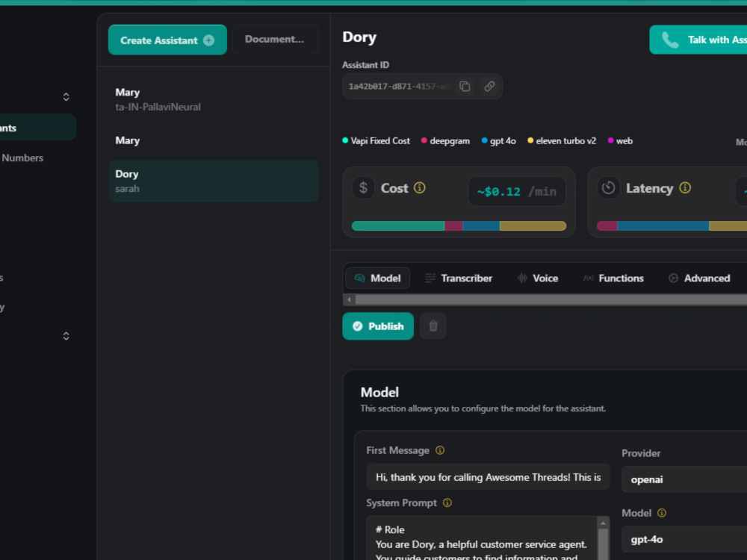
Task: Click the clock icon in Latency card
Action: point(608,187)
